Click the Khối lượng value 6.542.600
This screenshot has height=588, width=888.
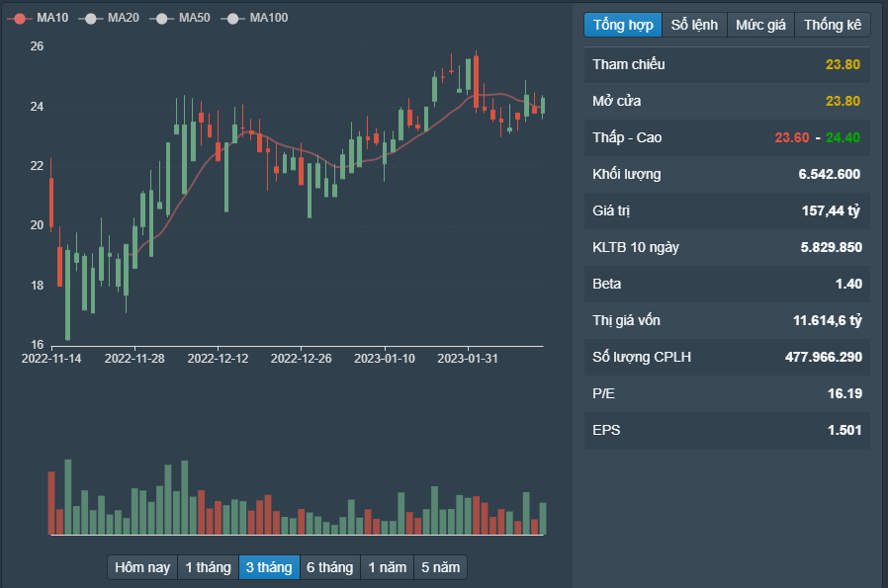click(x=829, y=174)
